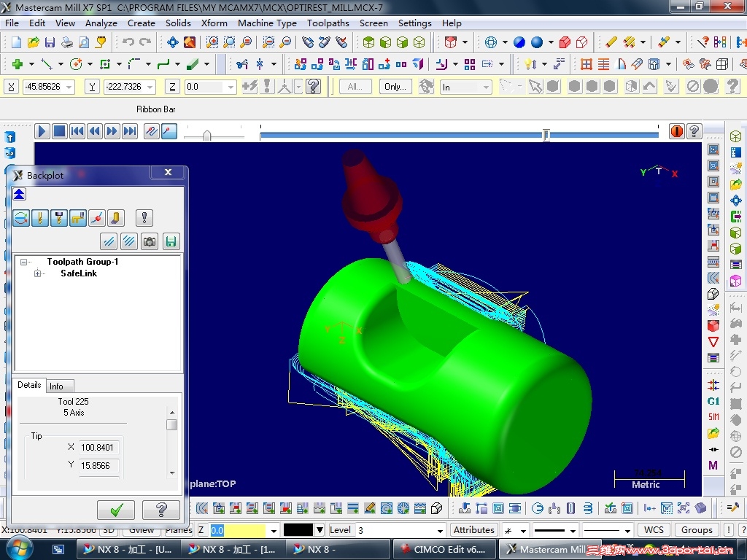Switch to the Details tab

(x=29, y=385)
